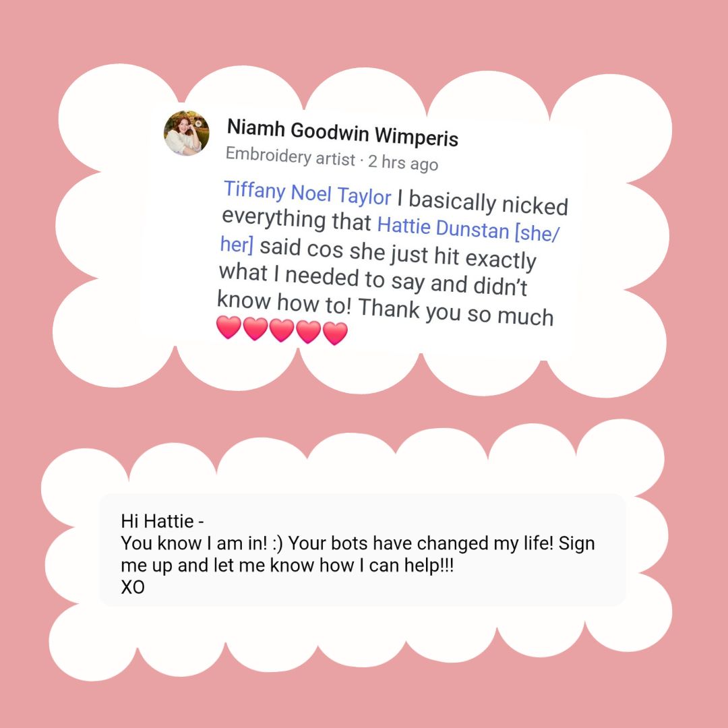Tap the middle red heart emoji

coord(282,330)
